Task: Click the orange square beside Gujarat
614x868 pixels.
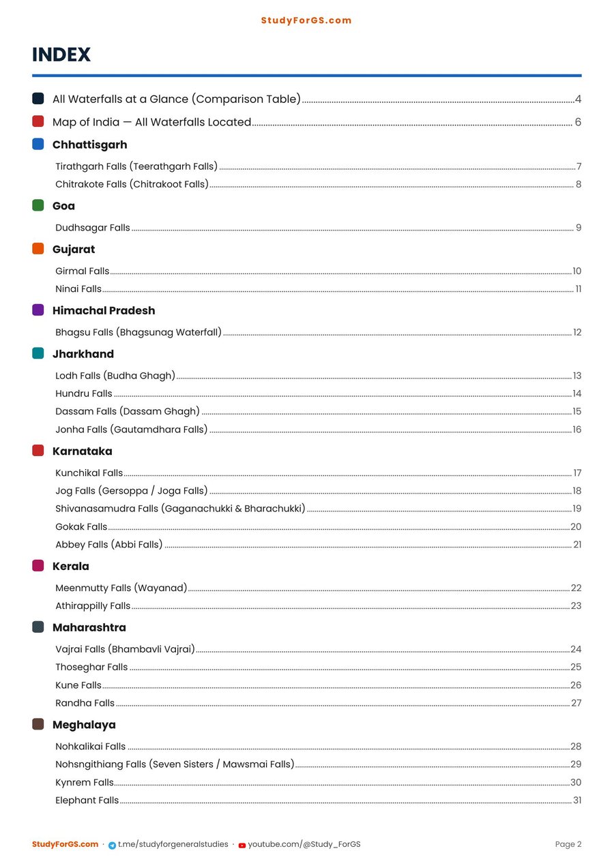Action: tap(38, 249)
